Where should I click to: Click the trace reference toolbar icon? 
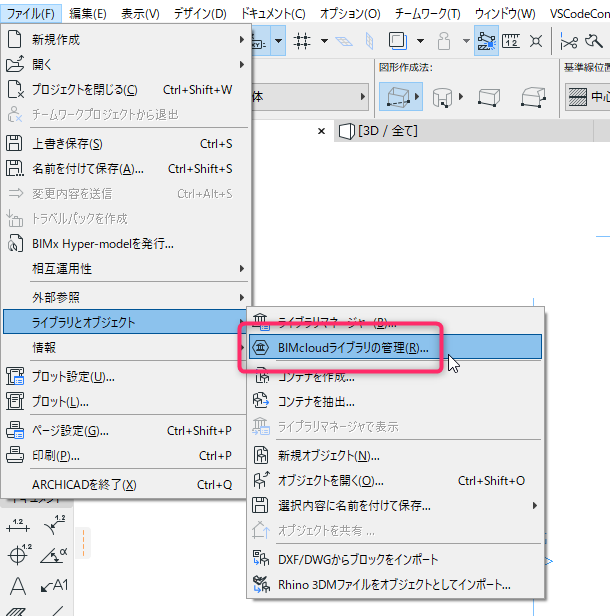click(398, 40)
